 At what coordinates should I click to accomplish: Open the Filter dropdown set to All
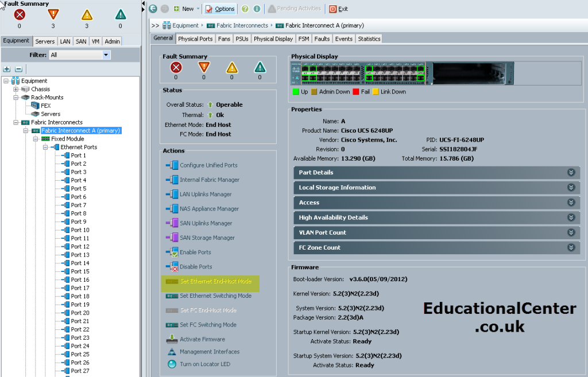pyautogui.click(x=80, y=55)
